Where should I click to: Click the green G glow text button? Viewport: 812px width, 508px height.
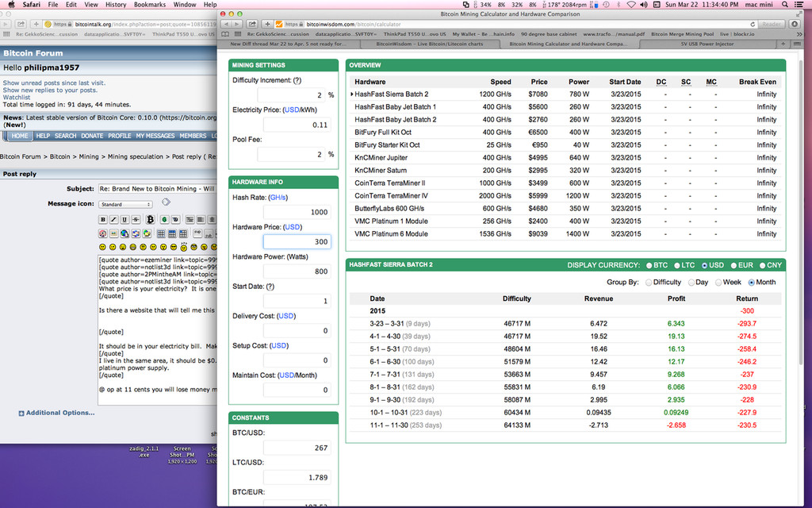(x=164, y=220)
